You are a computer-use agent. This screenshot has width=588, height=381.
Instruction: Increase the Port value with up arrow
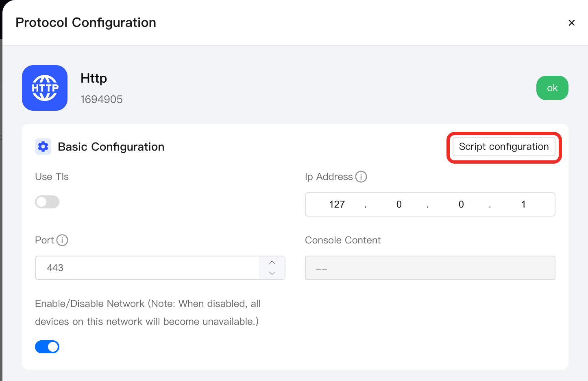pos(272,262)
